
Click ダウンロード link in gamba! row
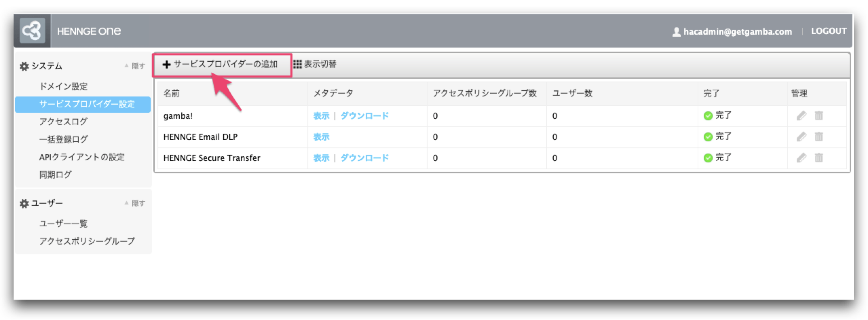pyautogui.click(x=364, y=116)
